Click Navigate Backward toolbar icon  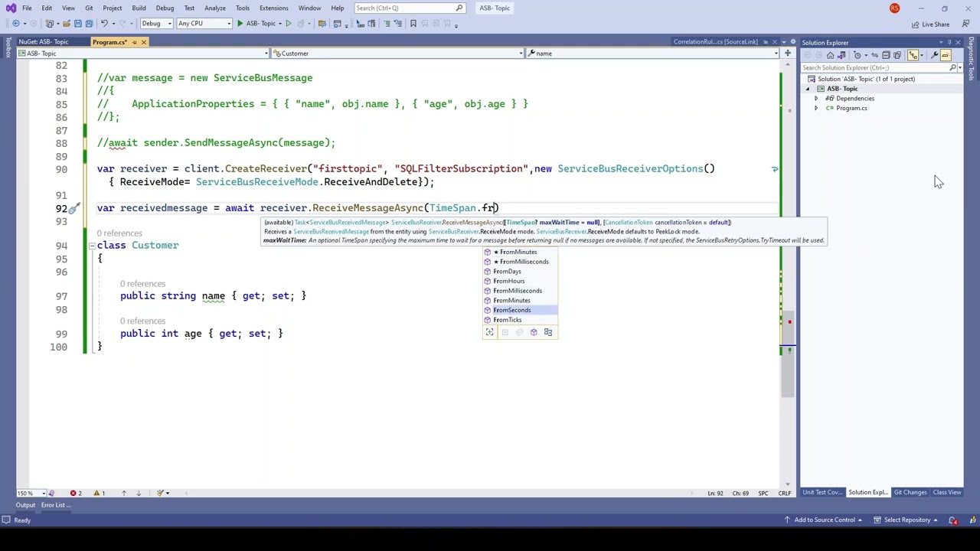tap(15, 24)
